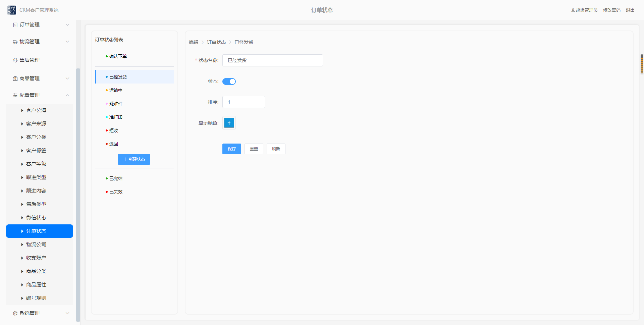Image resolution: width=644 pixels, height=325 pixels.
Task: Expand the 商品管理 menu chevron
Action: pyautogui.click(x=67, y=78)
